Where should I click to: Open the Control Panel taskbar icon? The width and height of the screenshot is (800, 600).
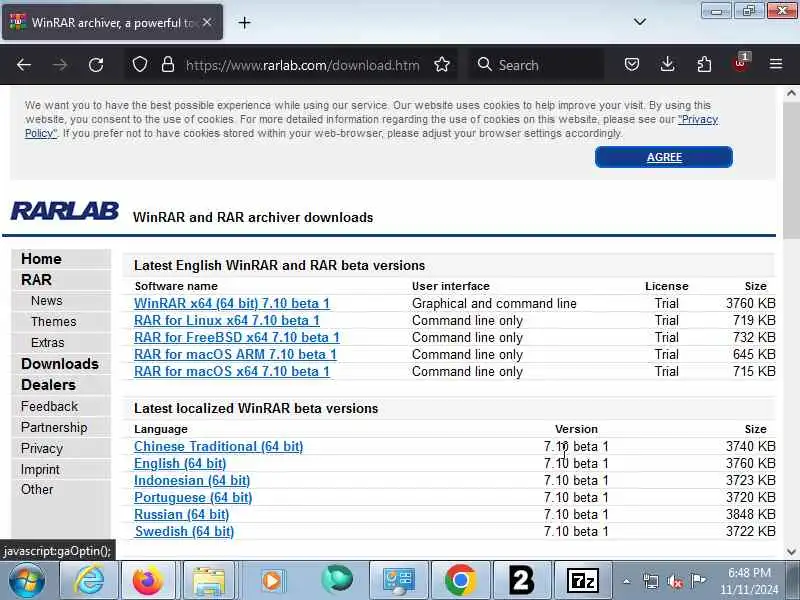tap(398, 581)
